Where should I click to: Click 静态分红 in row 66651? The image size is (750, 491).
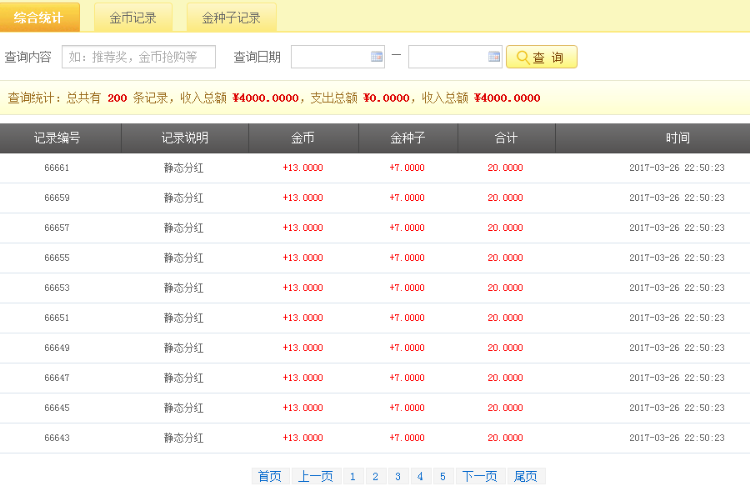pyautogui.click(x=184, y=318)
